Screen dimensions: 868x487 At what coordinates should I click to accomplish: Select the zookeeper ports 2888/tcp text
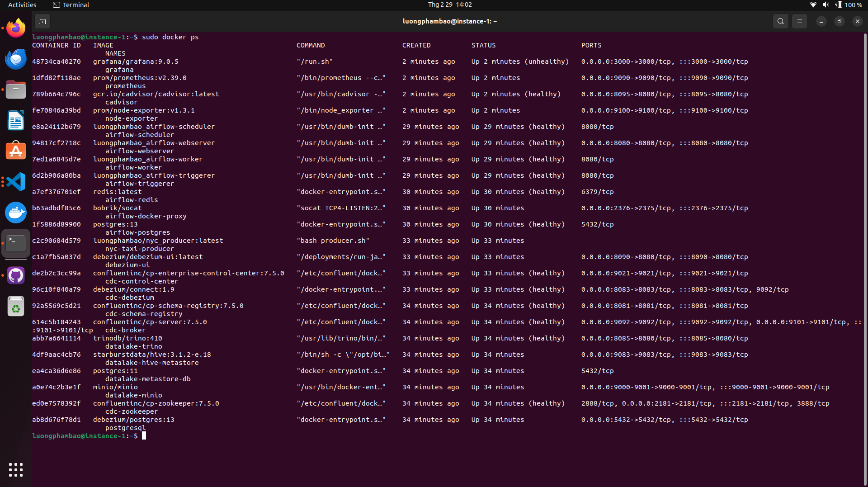point(598,403)
